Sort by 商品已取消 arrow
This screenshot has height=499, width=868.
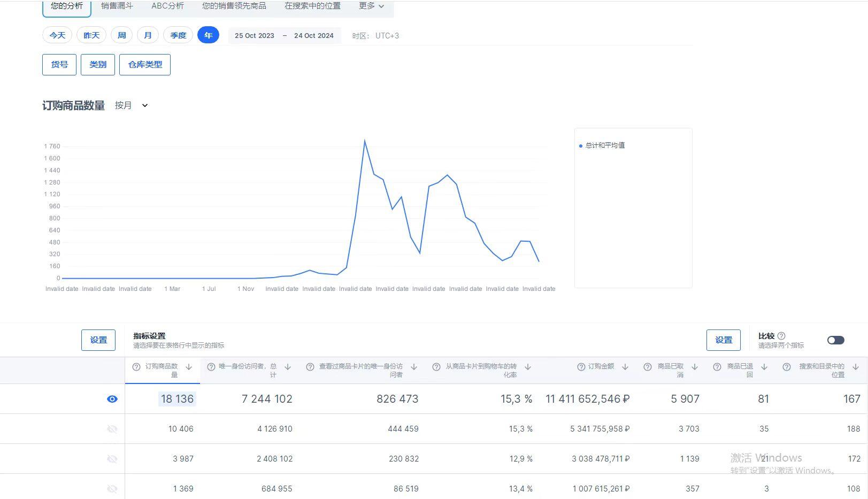pos(695,367)
